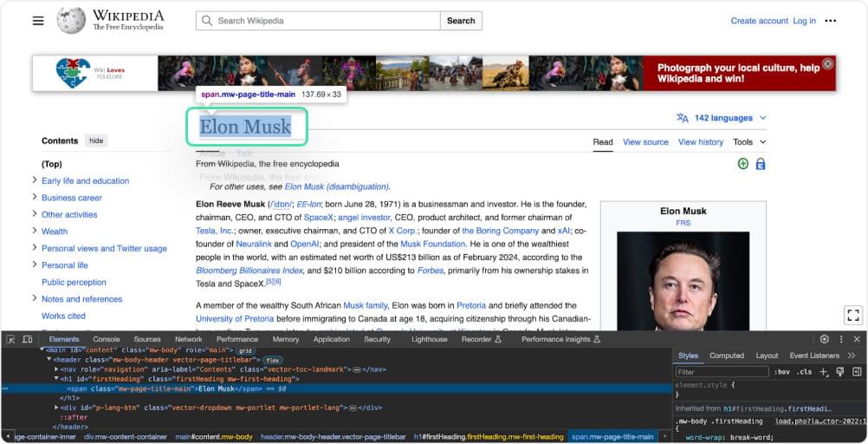Click the magnifier icon in search box
868x444 pixels.
click(x=206, y=21)
